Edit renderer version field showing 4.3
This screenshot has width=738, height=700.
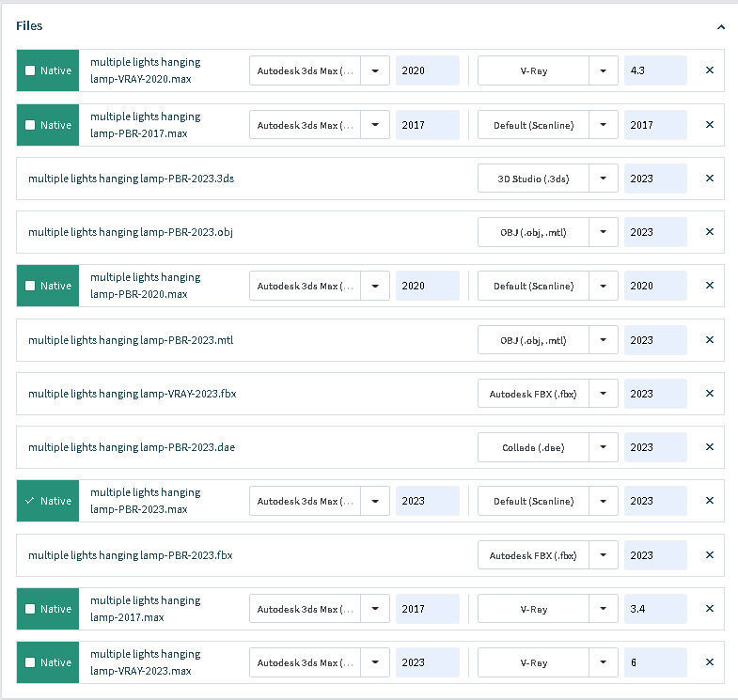655,70
